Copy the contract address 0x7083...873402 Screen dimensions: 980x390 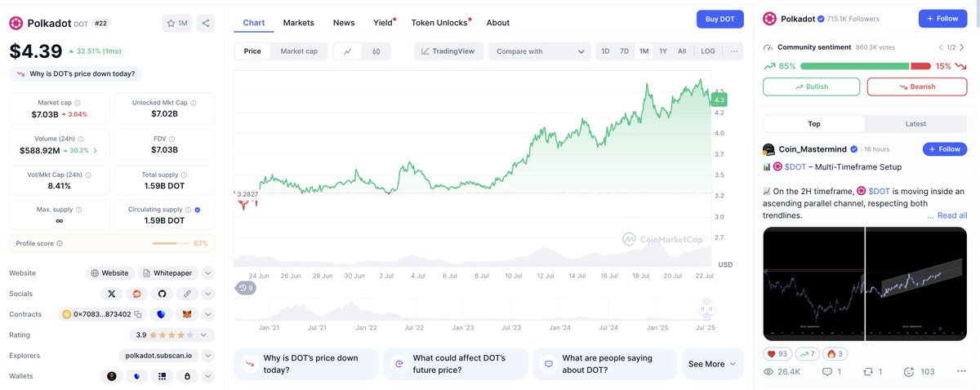(x=138, y=314)
